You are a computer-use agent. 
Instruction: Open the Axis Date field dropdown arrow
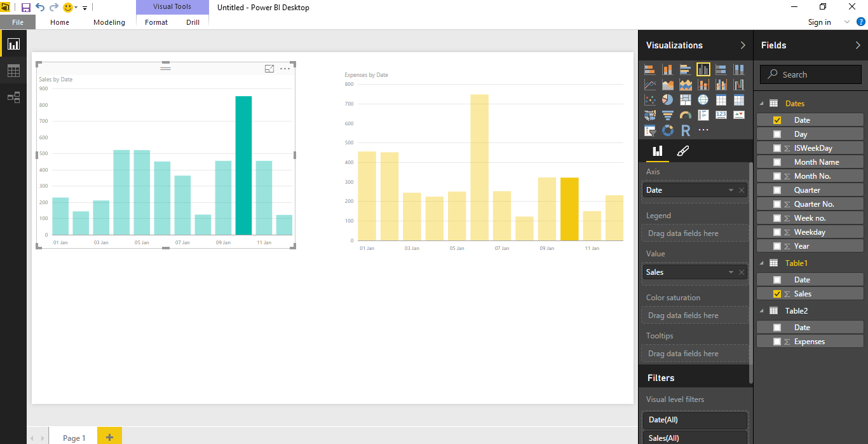pyautogui.click(x=731, y=190)
